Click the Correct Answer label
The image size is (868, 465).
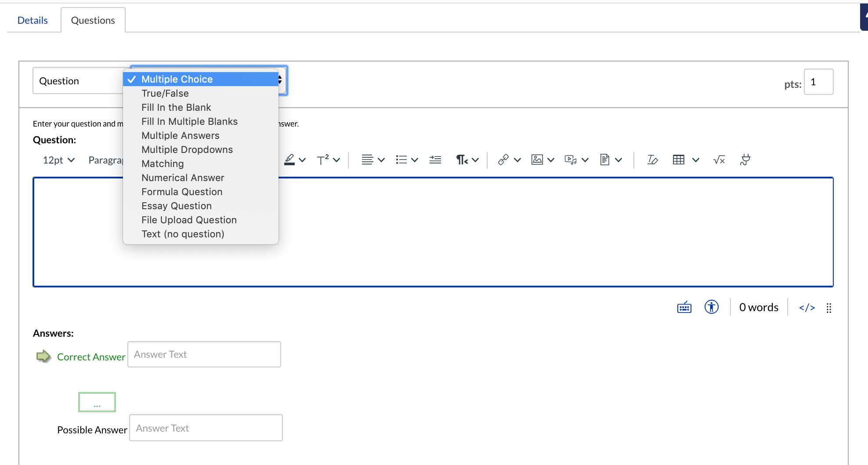[91, 357]
